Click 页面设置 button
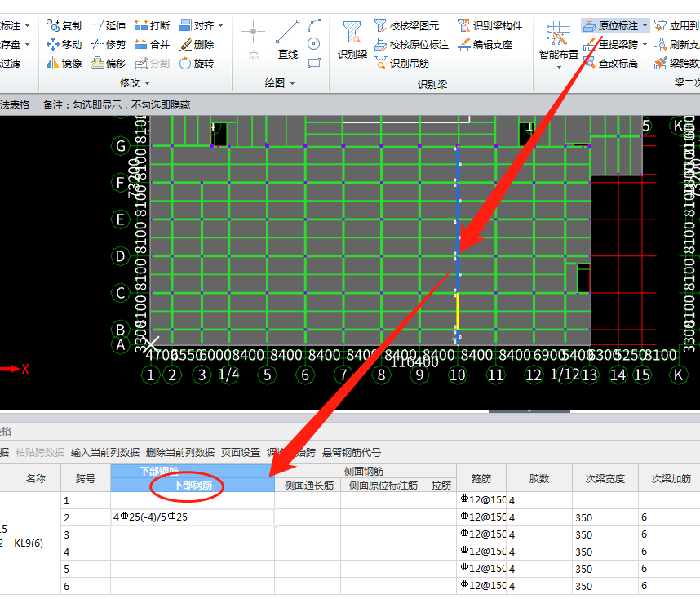 [241, 453]
